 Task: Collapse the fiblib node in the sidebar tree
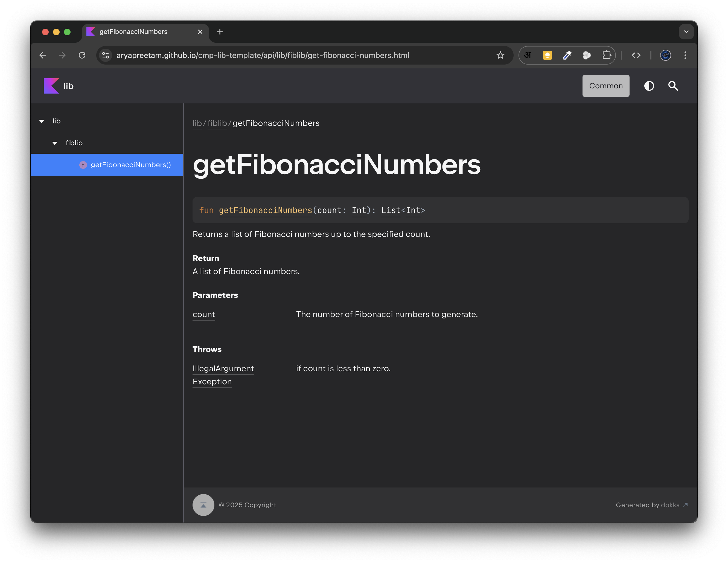pyautogui.click(x=55, y=143)
